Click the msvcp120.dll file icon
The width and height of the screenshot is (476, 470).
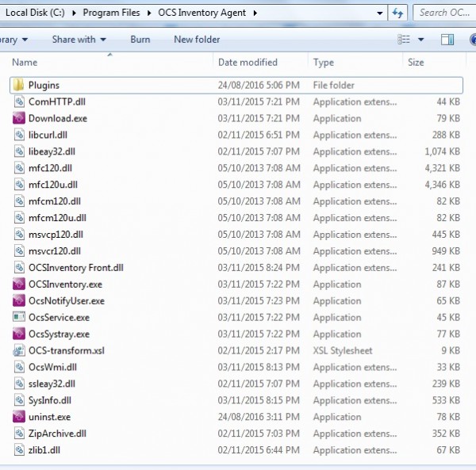pyautogui.click(x=19, y=235)
